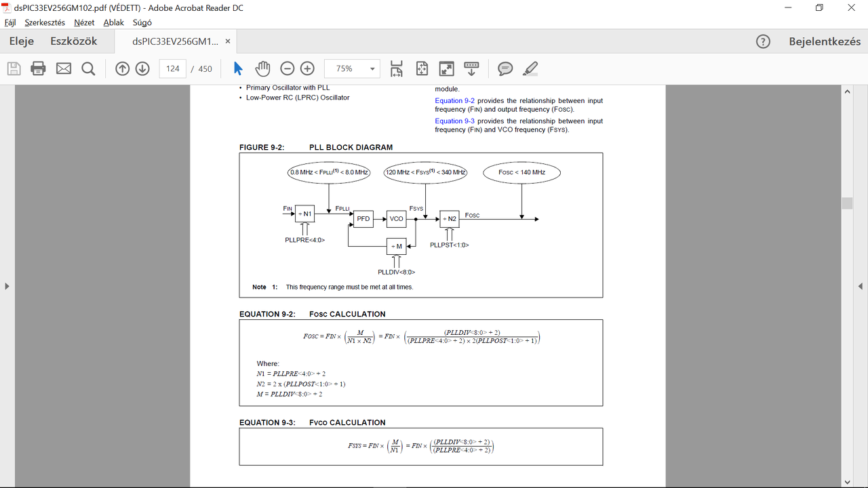Image resolution: width=868 pixels, height=488 pixels.
Task: Open the Szerkesztés menu
Action: [x=45, y=22]
